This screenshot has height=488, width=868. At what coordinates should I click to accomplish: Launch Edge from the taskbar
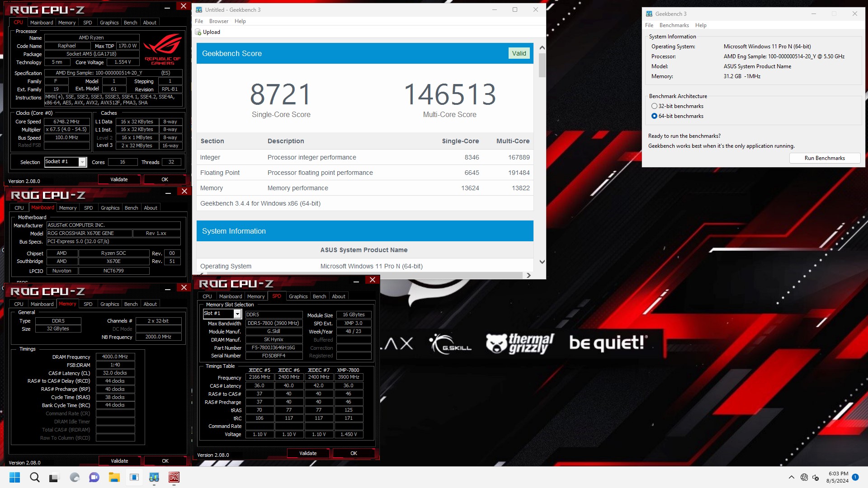(74, 477)
